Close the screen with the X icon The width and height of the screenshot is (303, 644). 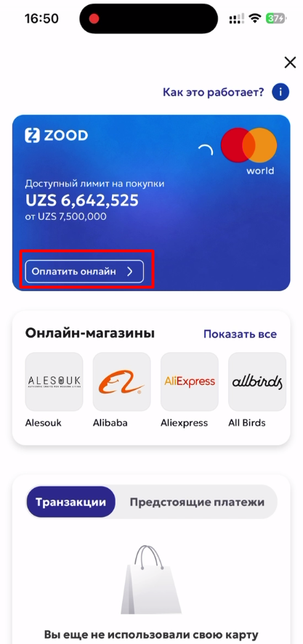290,62
